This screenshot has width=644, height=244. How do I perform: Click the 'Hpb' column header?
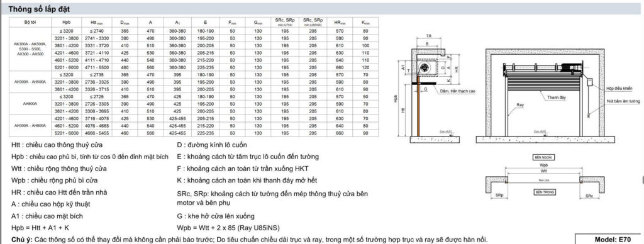click(67, 22)
